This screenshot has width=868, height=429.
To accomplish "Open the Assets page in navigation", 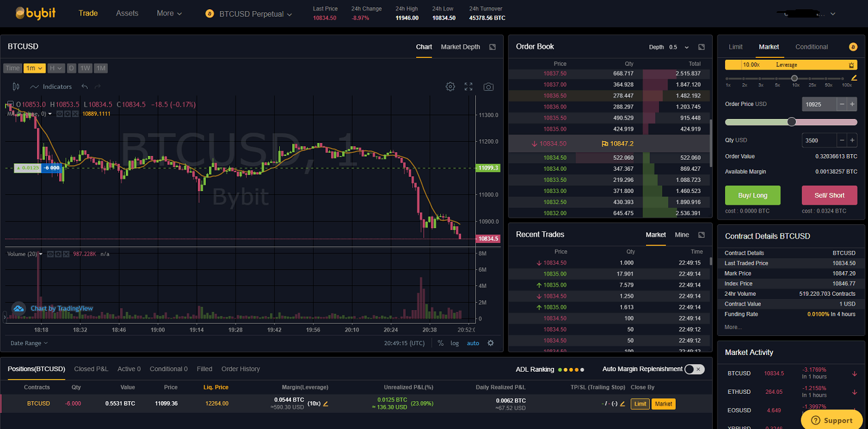I will pyautogui.click(x=127, y=13).
